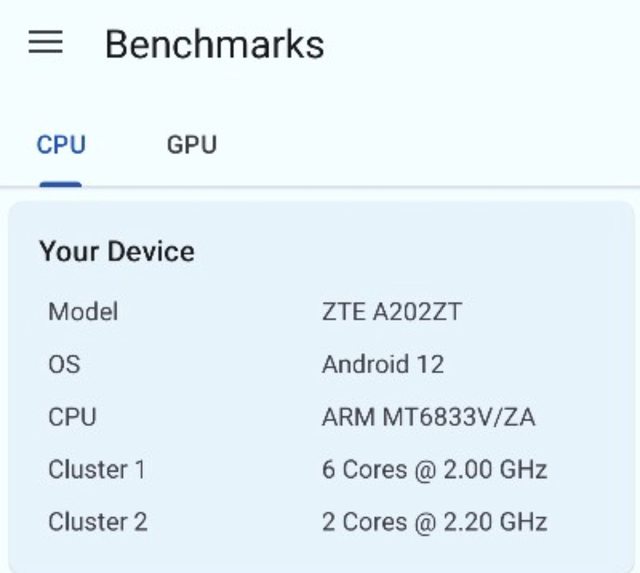Switch to the CPU tab
The width and height of the screenshot is (640, 573).
tap(61, 145)
